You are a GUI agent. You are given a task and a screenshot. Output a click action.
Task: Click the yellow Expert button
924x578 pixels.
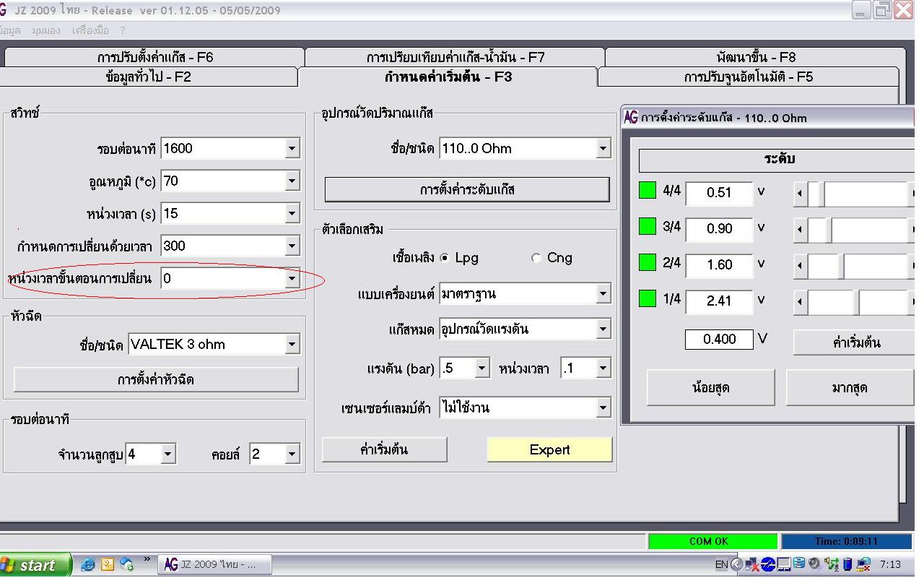549,450
